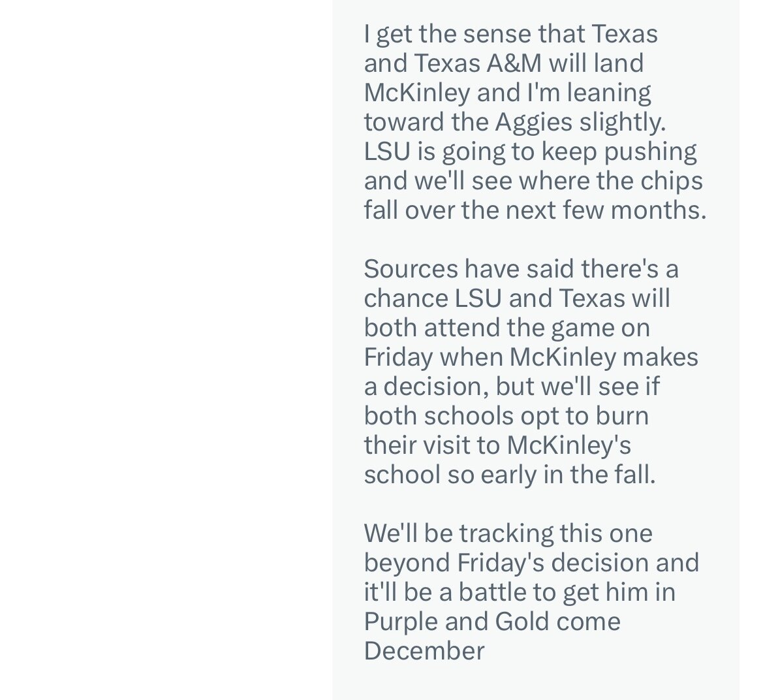Viewport: 763px width, 700px height.
Task: Click the paragraph beginning "I get the sense"
Action: tap(535, 121)
